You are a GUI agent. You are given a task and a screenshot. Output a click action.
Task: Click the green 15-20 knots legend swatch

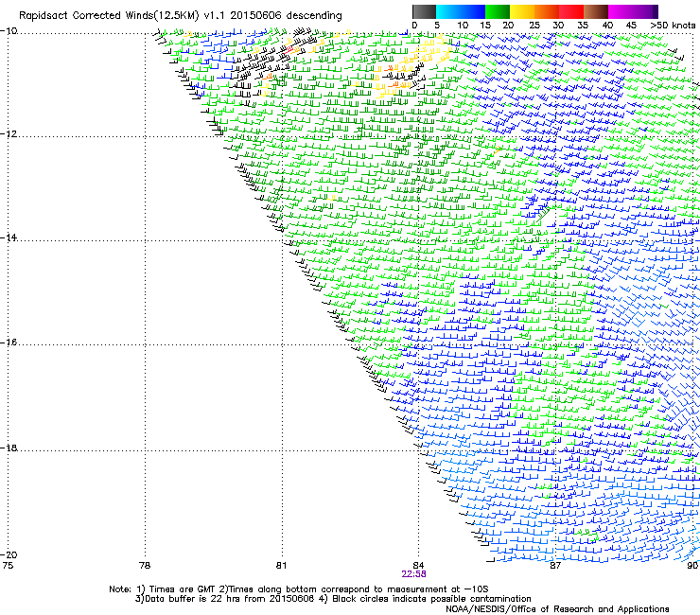point(498,11)
